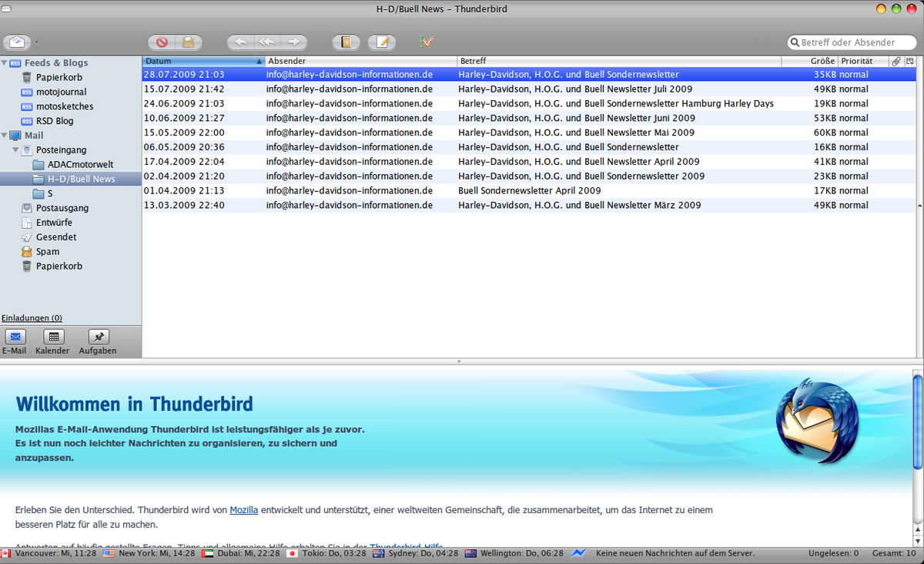Click the reply arrow toolbar button
This screenshot has width=924, height=564.
[240, 42]
